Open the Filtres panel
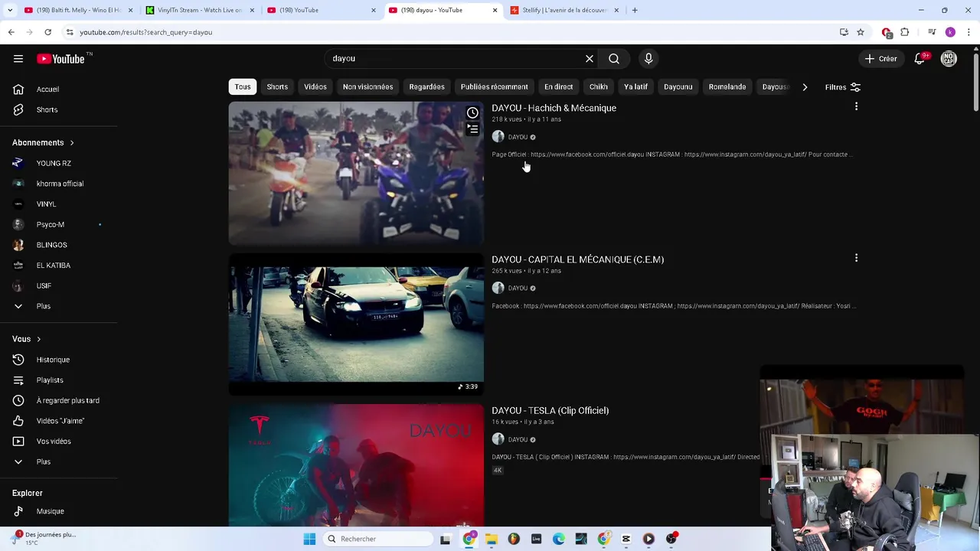The height and width of the screenshot is (551, 980). pyautogui.click(x=842, y=87)
